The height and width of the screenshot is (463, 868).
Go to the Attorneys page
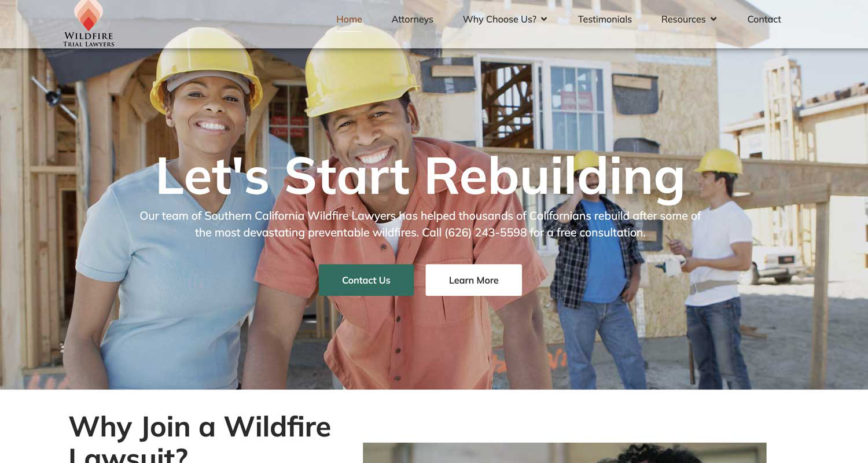click(412, 20)
